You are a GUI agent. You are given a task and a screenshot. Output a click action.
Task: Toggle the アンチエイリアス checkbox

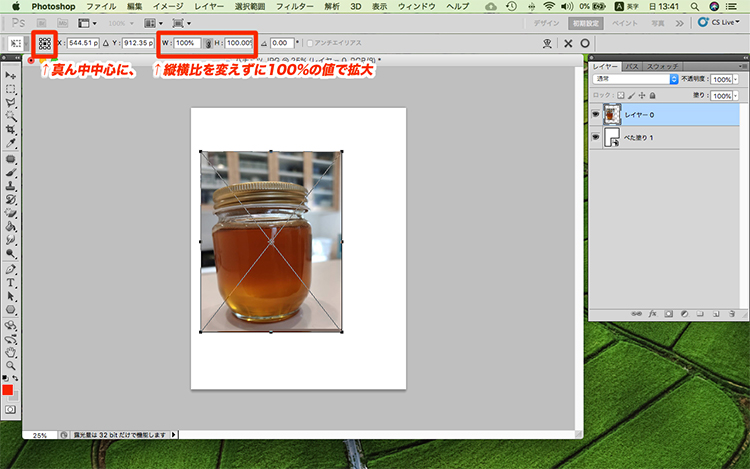point(309,43)
